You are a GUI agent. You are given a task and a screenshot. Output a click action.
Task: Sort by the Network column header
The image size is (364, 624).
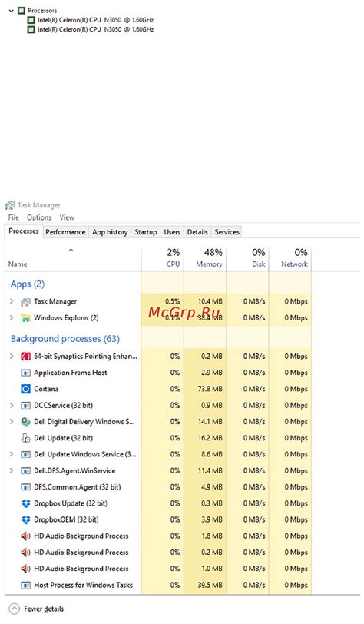pos(290,259)
